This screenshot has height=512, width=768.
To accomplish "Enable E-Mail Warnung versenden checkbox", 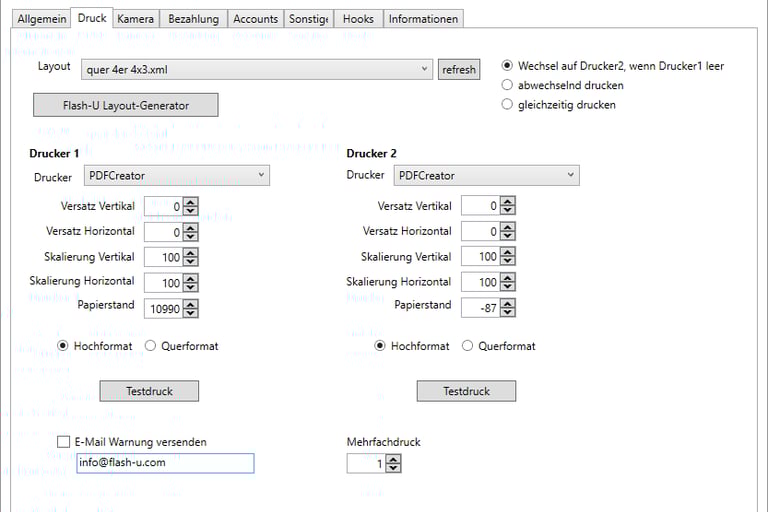I will pos(64,442).
